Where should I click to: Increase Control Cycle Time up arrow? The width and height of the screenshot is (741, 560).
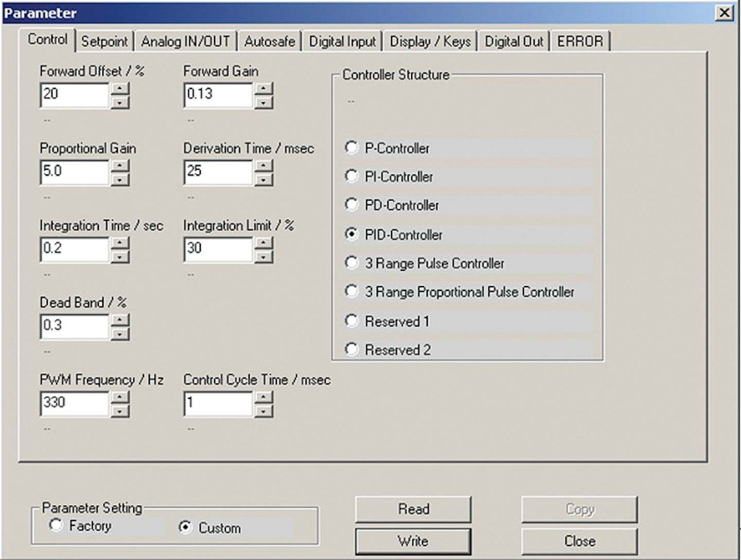click(x=263, y=397)
